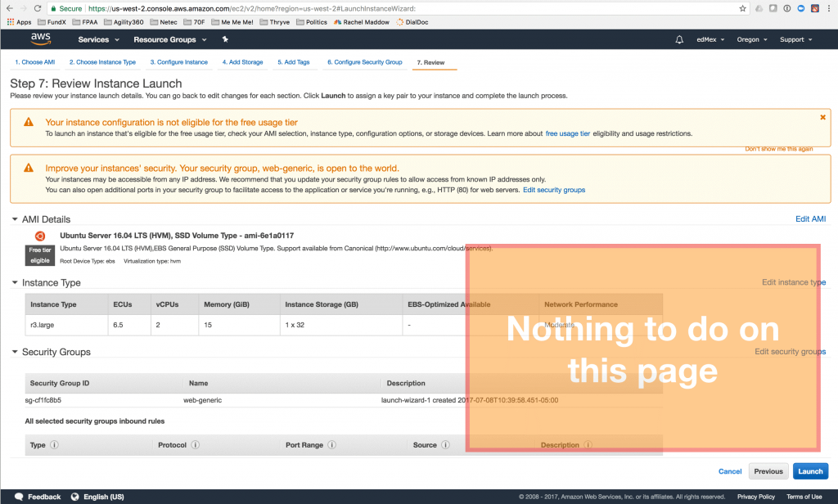This screenshot has width=838, height=504.
Task: Click Edit security groups link in warning
Action: tap(554, 190)
